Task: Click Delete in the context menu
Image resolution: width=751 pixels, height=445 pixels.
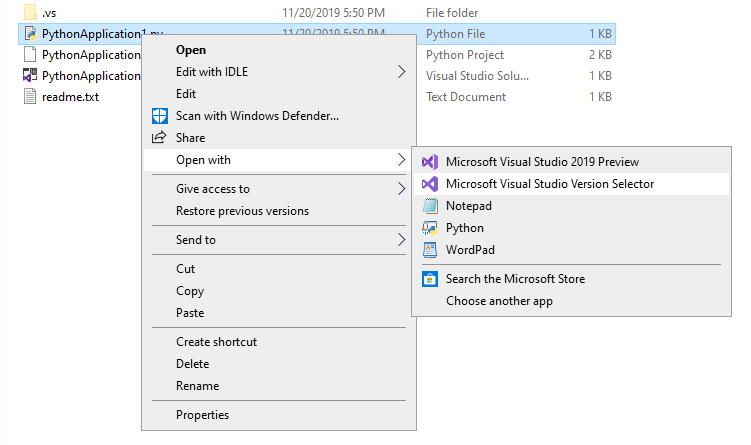Action: point(192,364)
